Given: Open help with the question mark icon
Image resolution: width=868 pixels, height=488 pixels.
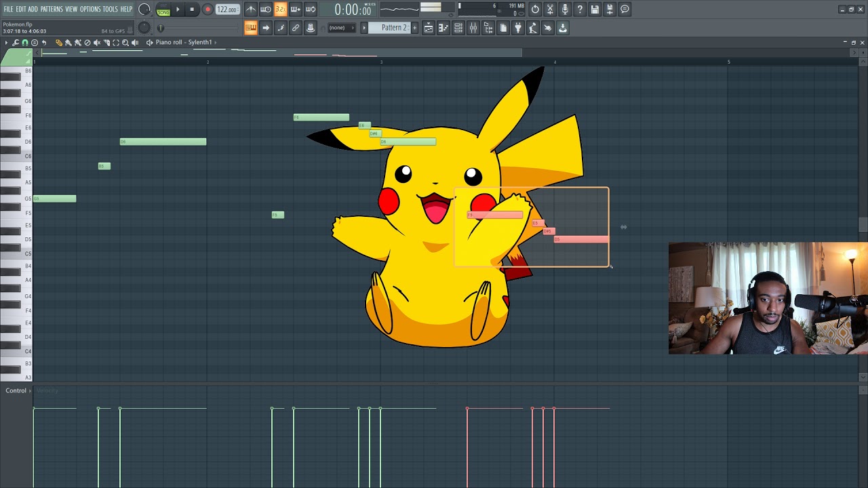Looking at the screenshot, I should tap(580, 9).
